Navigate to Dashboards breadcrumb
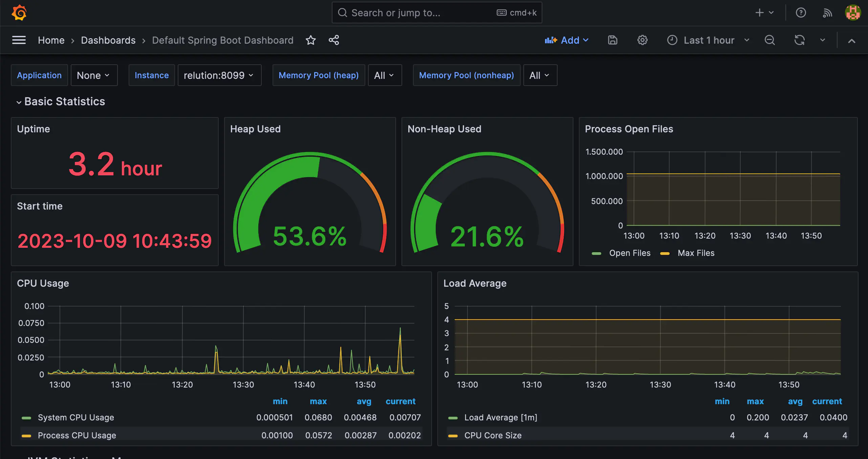868x459 pixels. (108, 40)
